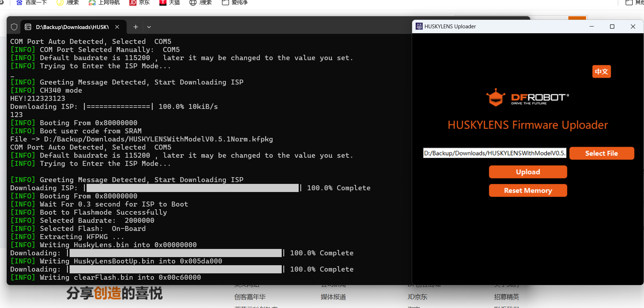Open a new terminal tab with plus
This screenshot has width=644, height=308.
(135, 27)
